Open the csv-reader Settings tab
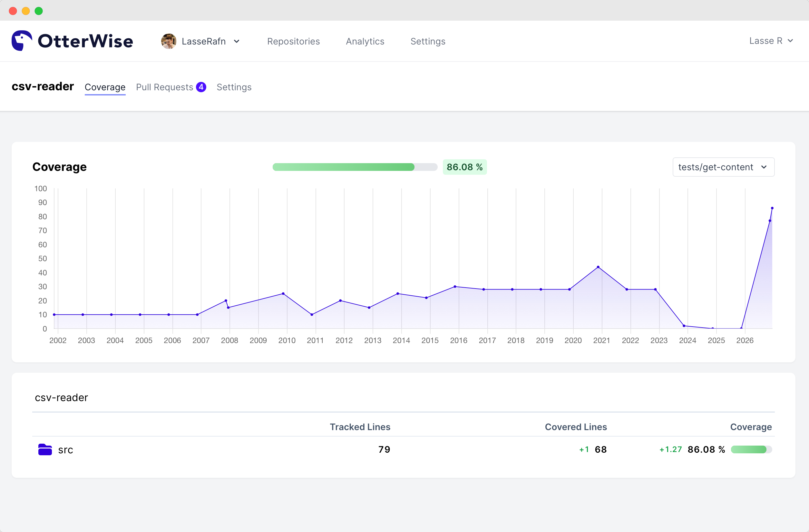 [x=234, y=87]
